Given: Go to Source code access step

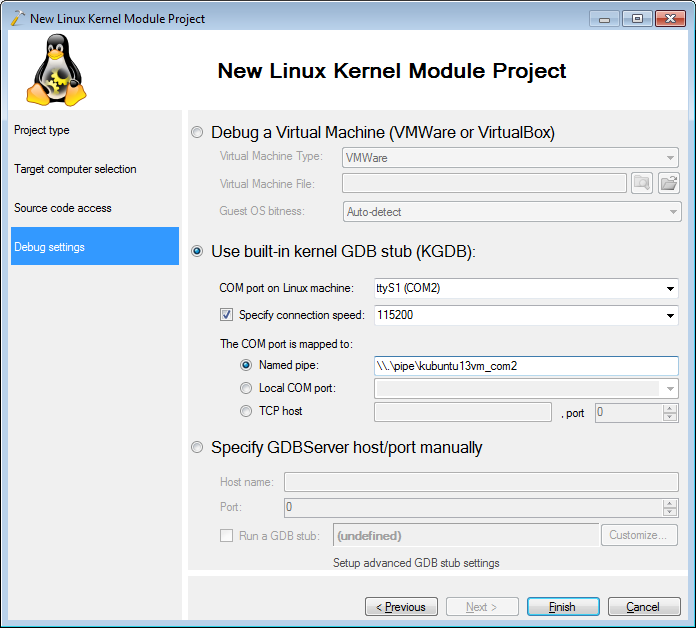Looking at the screenshot, I should pyautogui.click(x=63, y=208).
